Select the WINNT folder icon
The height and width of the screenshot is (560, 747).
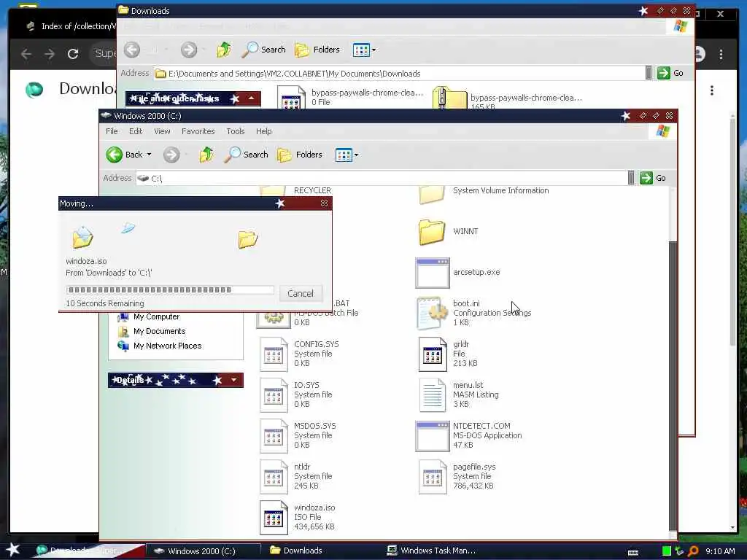coord(432,231)
